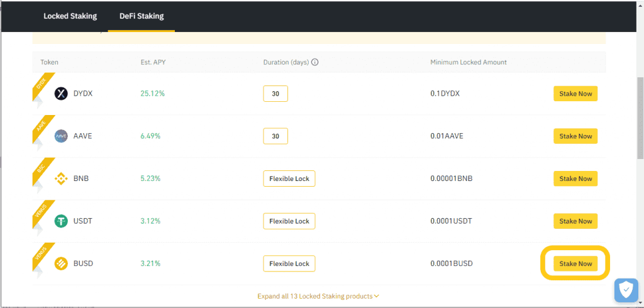644x308 pixels.
Task: Click the 0.00001BNB minimum amount
Action: (x=452, y=179)
